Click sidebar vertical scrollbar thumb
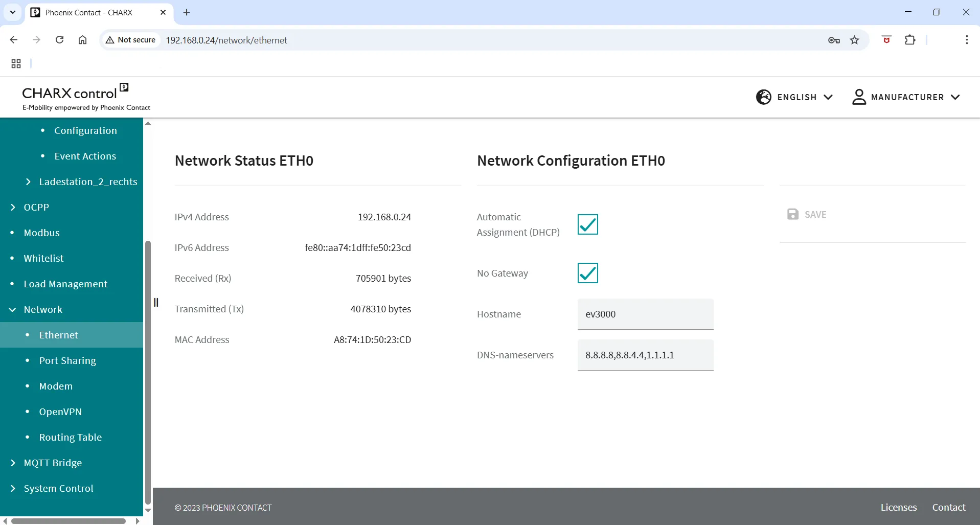Screen dimensions: 980x525 coord(148,372)
